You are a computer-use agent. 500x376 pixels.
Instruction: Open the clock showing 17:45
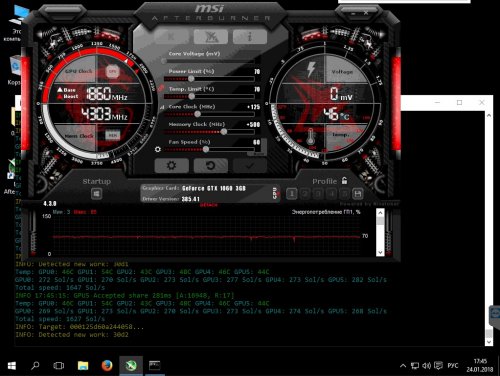tap(480, 366)
